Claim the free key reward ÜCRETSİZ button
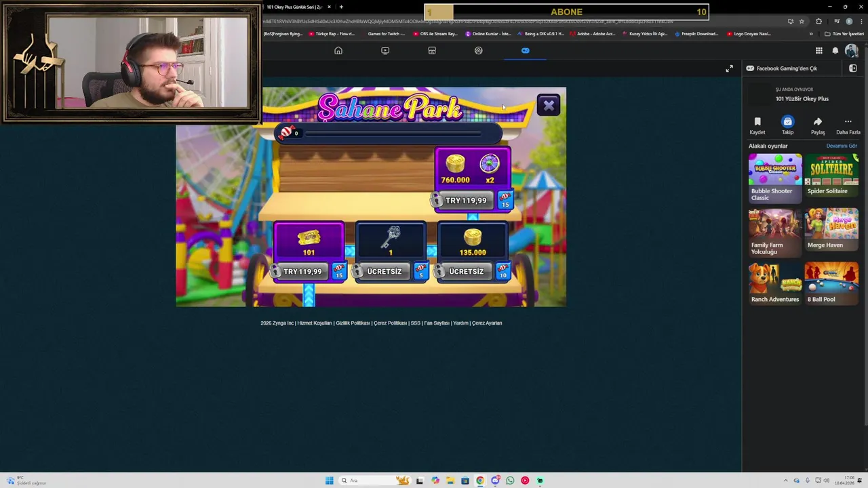 click(384, 272)
